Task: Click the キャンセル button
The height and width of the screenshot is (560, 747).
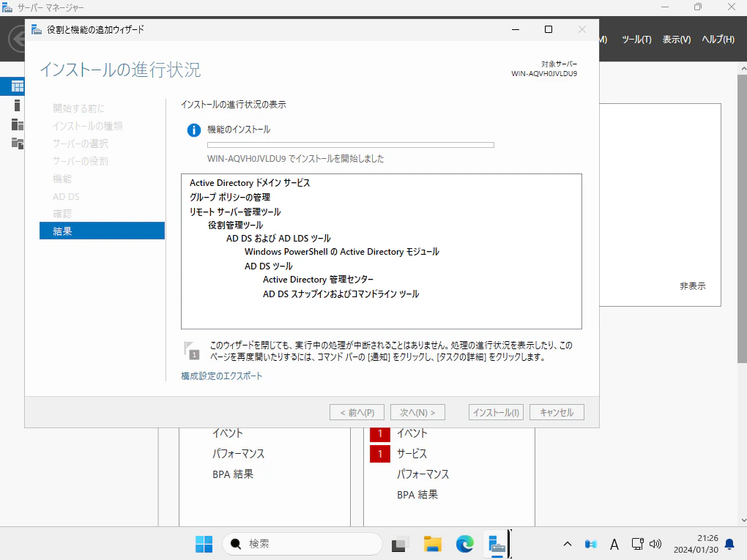Action: coord(557,412)
